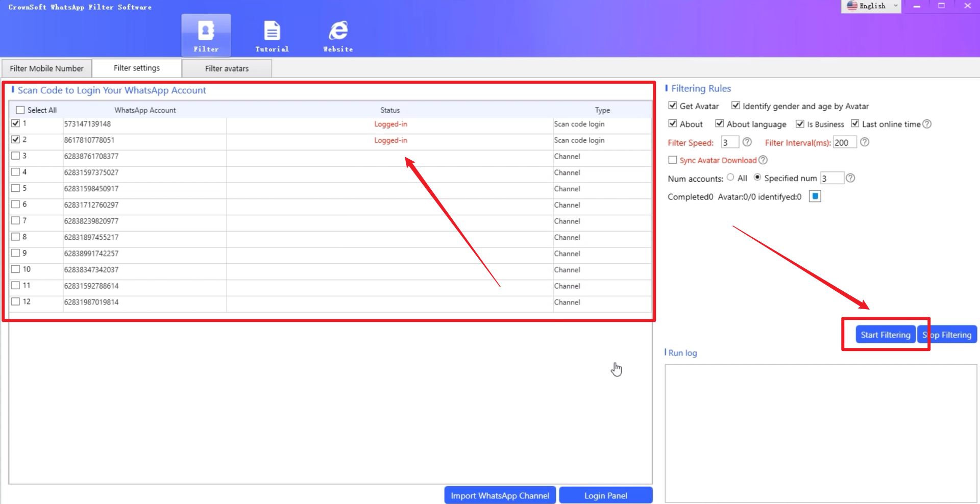The width and height of the screenshot is (980, 504).
Task: Toggle the Is Business checkbox
Action: pyautogui.click(x=800, y=124)
